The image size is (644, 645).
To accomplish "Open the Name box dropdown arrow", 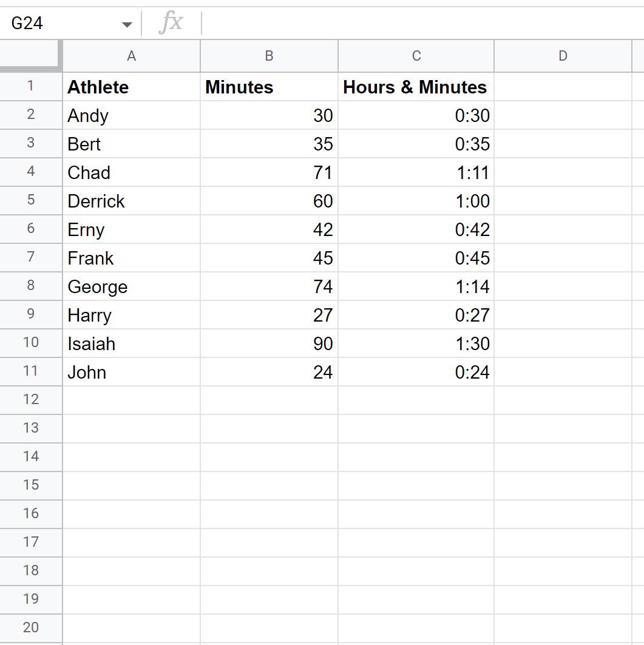I will pos(127,25).
